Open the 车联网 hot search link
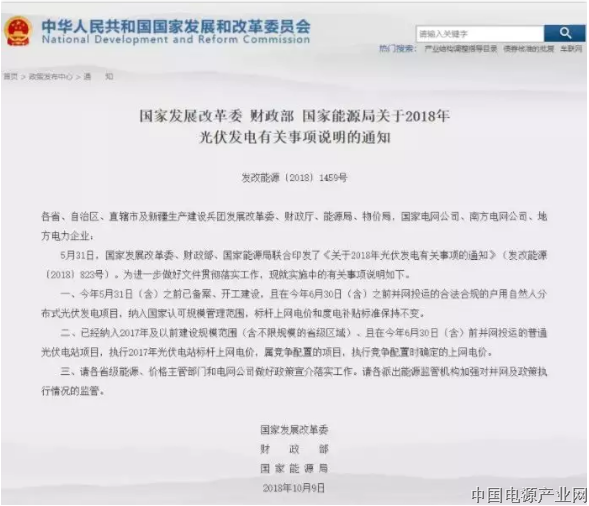Screen dimensions: 589x506 571,48
